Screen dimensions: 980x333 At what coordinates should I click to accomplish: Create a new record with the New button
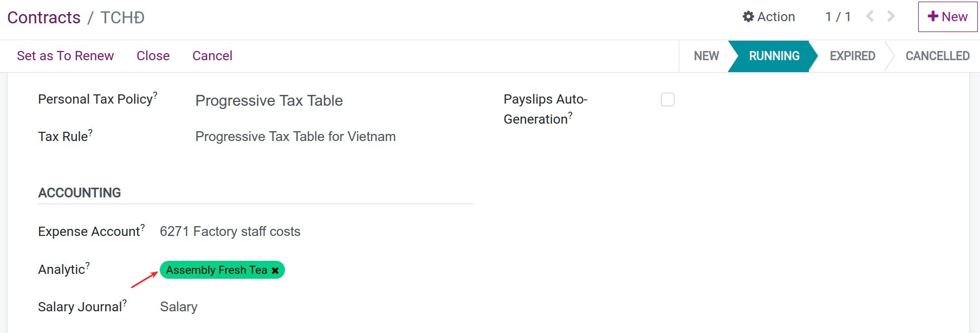pos(947,16)
